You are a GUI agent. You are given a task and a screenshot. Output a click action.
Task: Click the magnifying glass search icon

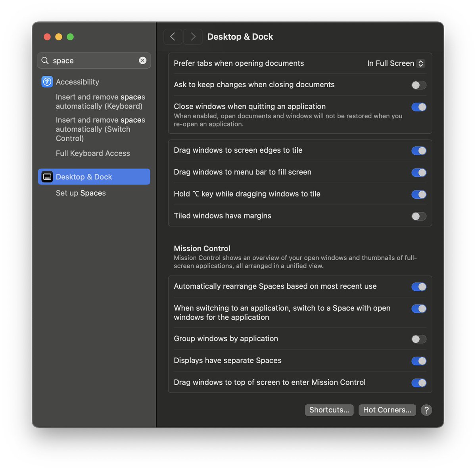click(45, 60)
